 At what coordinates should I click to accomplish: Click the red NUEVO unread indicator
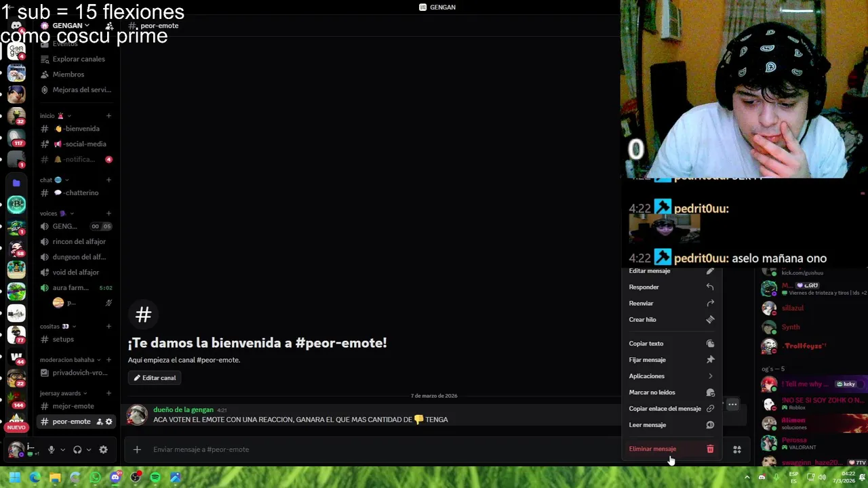pyautogui.click(x=16, y=428)
